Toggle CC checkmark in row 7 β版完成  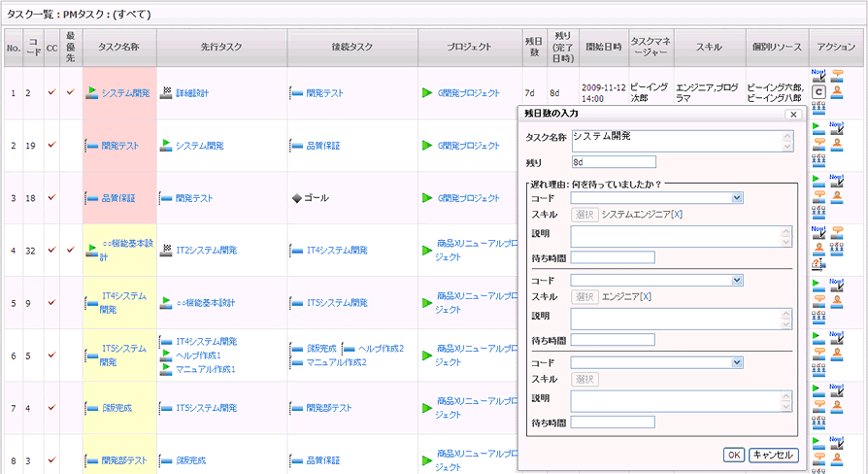[51, 407]
